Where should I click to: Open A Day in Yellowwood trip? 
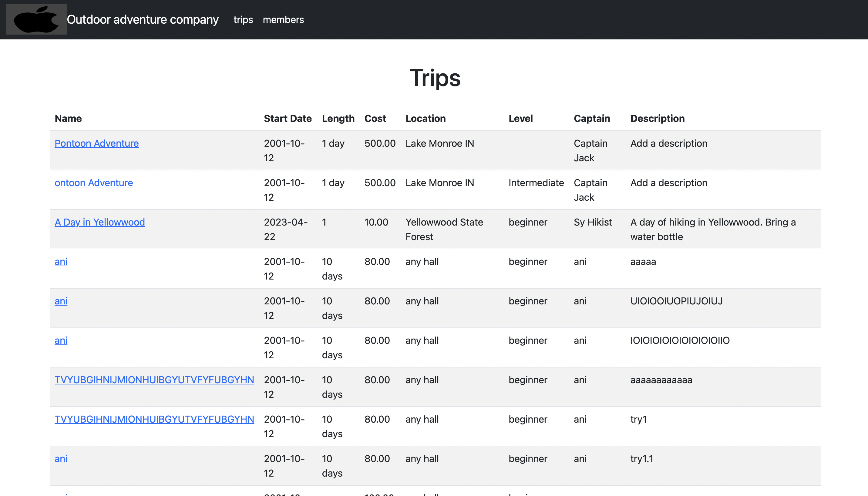coord(99,222)
